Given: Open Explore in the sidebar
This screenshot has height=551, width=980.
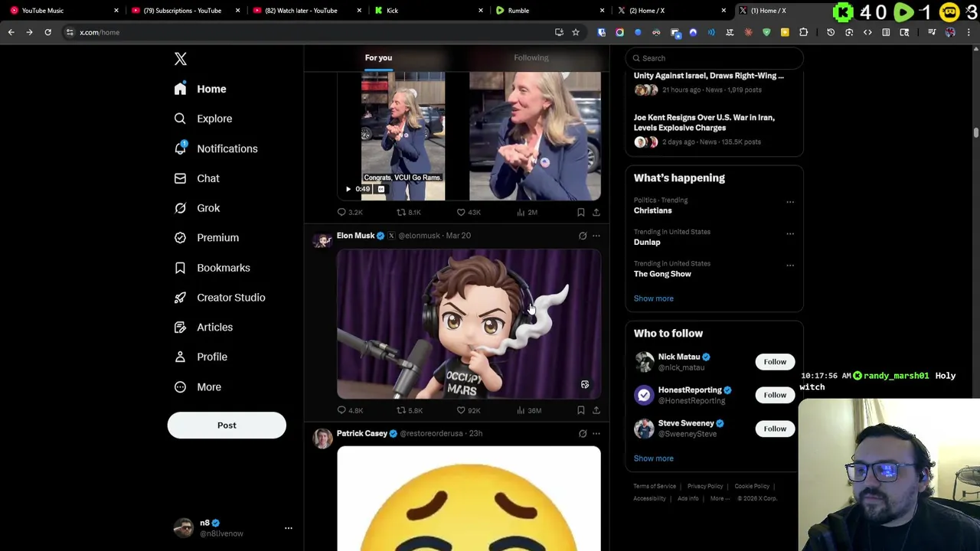Looking at the screenshot, I should (x=203, y=119).
